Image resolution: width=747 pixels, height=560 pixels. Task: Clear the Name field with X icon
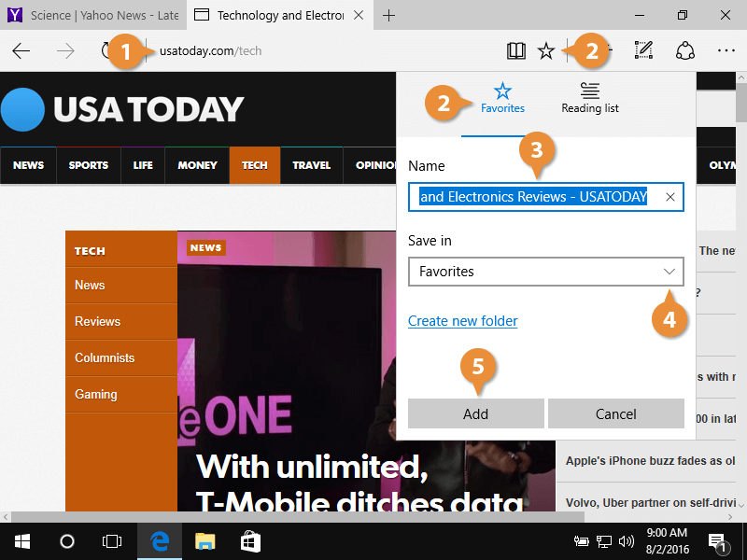click(669, 197)
